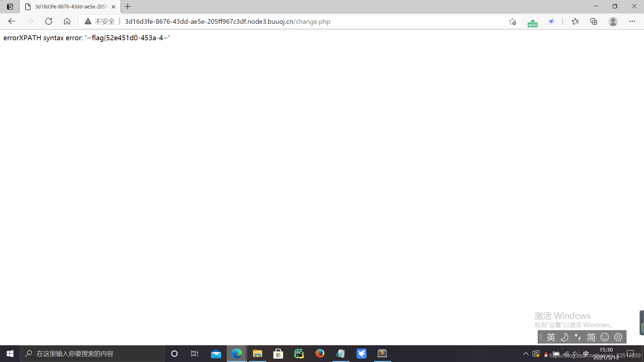Close the 3d16d3fe tab
Screen dimensions: 644x362
click(x=113, y=7)
